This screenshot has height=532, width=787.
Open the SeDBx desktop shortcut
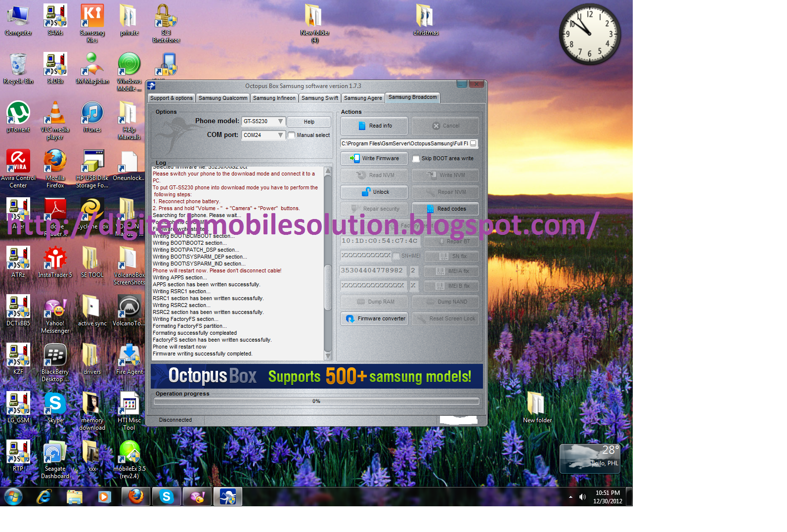[x=55, y=68]
